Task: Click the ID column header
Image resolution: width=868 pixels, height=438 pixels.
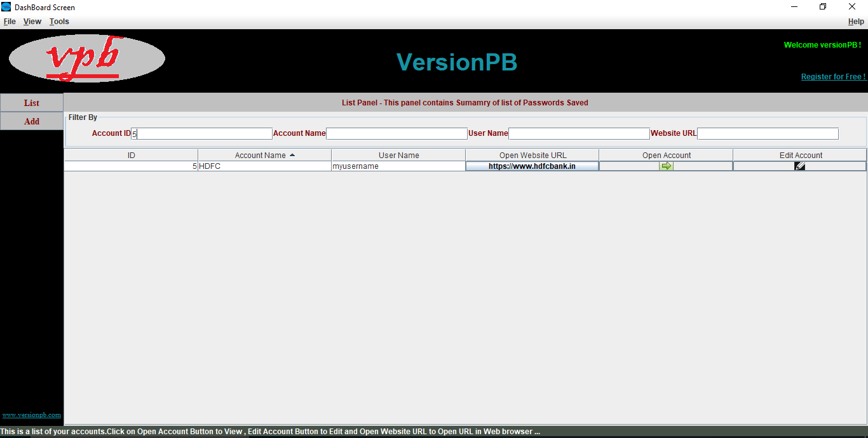Action: click(x=131, y=155)
